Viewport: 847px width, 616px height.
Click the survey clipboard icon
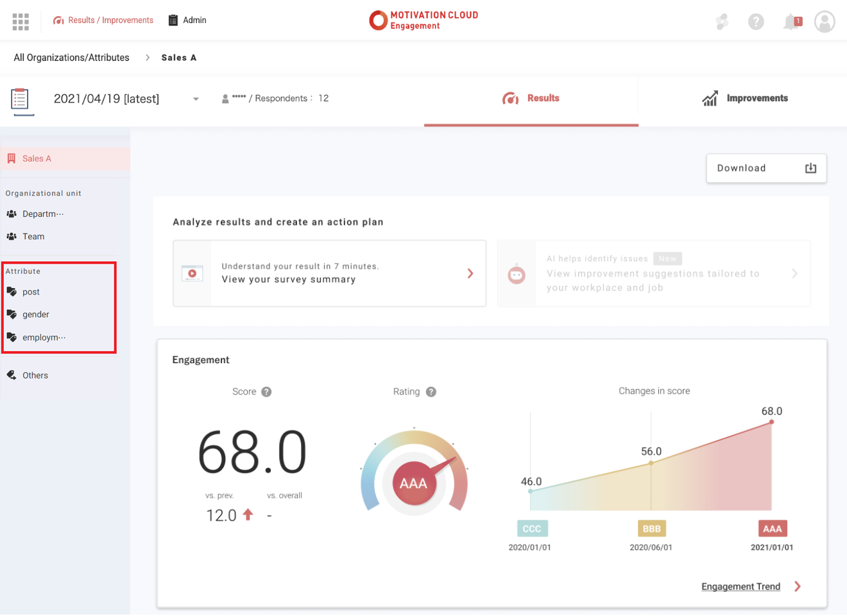click(21, 99)
